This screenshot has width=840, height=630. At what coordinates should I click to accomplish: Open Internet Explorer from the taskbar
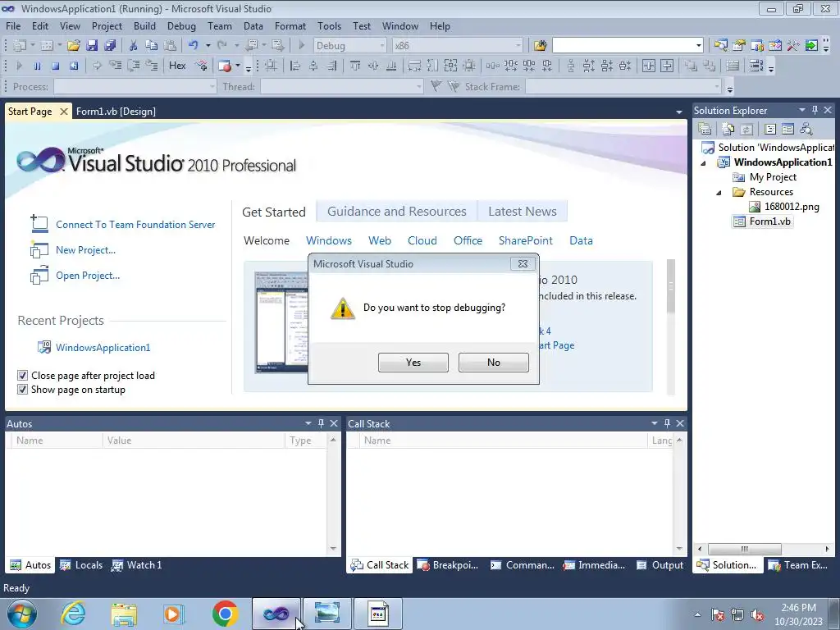click(x=73, y=614)
